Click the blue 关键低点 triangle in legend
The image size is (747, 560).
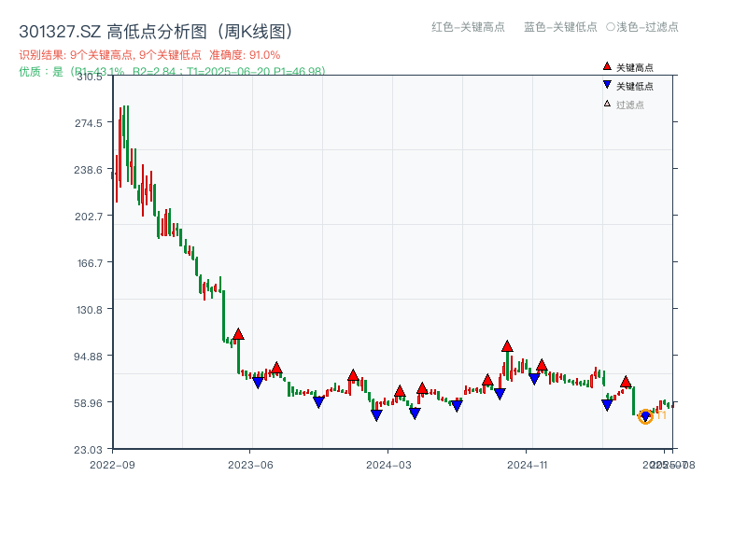pos(607,85)
